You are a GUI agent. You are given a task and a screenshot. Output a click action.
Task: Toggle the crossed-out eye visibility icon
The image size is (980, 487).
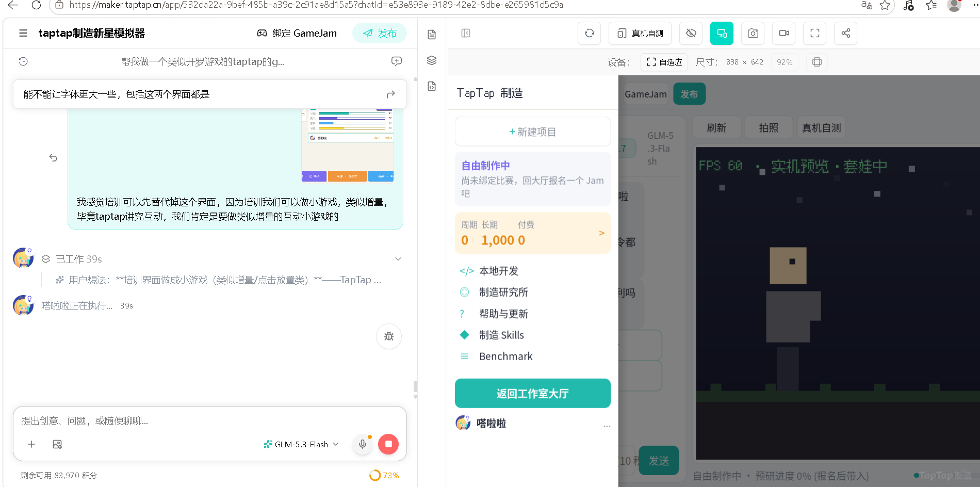[x=691, y=33]
